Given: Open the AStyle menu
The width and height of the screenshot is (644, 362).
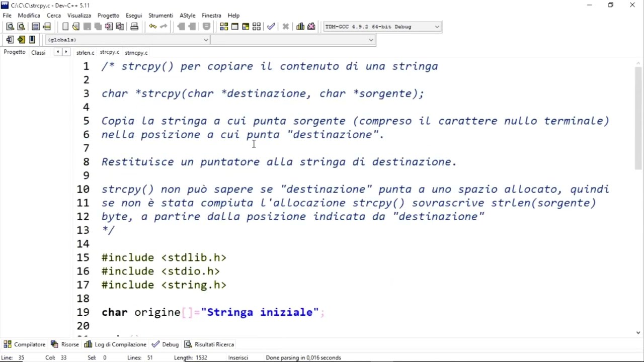Looking at the screenshot, I should 187,16.
